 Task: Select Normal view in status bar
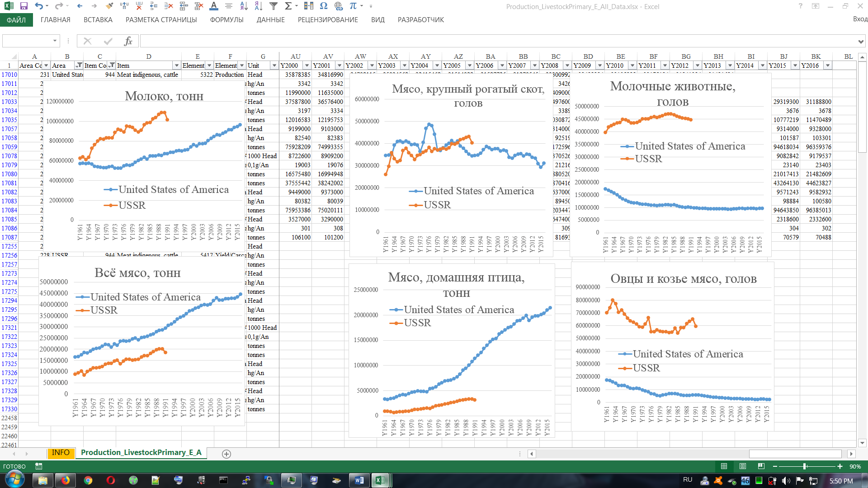click(724, 466)
